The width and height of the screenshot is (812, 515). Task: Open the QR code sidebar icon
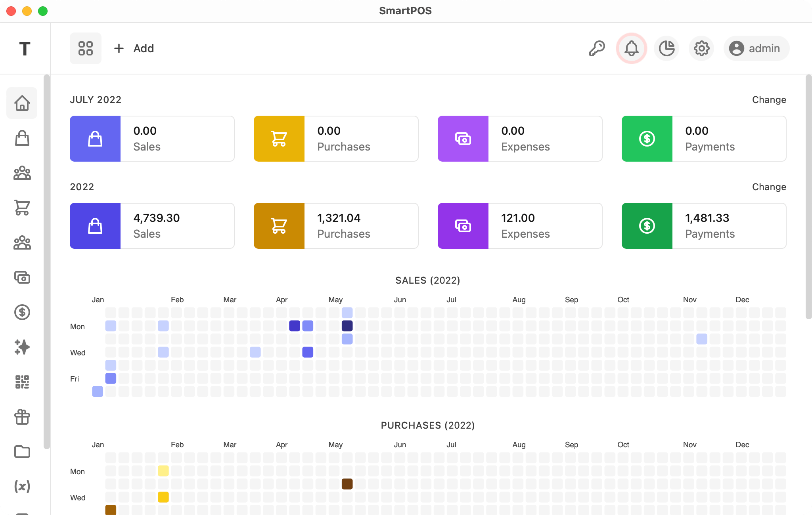22,382
